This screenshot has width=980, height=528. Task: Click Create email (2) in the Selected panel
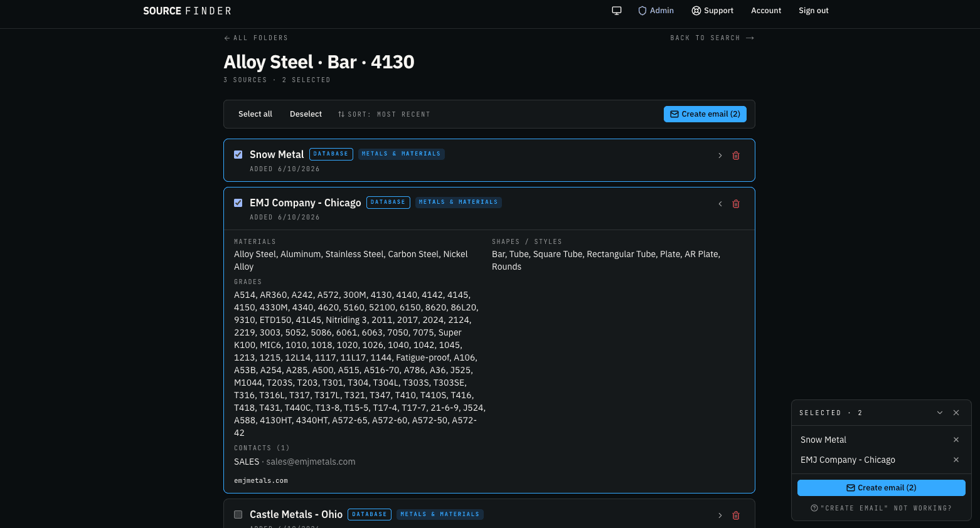click(x=881, y=488)
